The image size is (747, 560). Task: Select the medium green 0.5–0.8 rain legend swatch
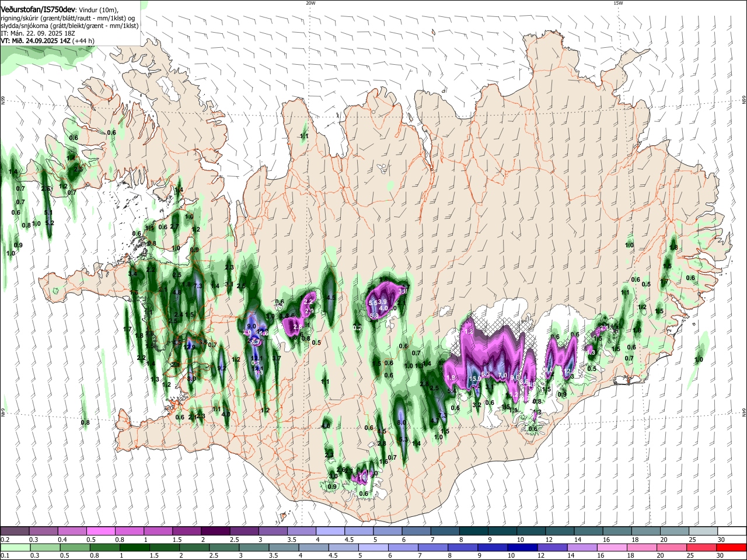pos(74,547)
